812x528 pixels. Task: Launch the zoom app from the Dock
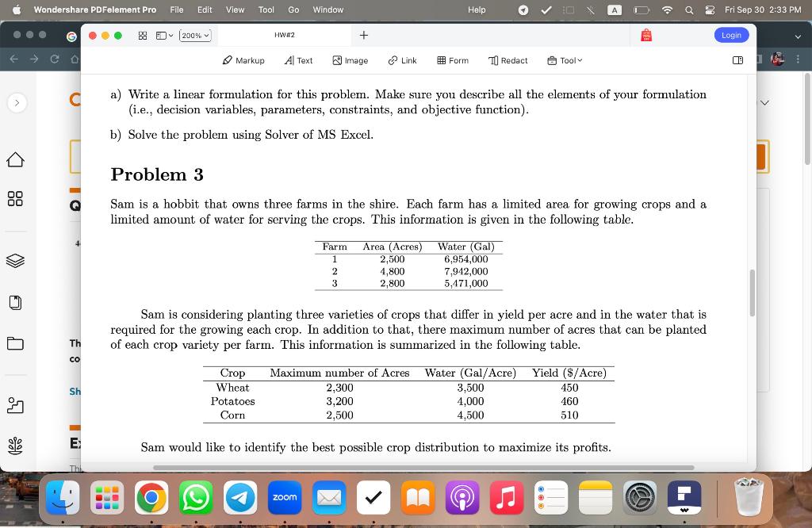pyautogui.click(x=284, y=498)
